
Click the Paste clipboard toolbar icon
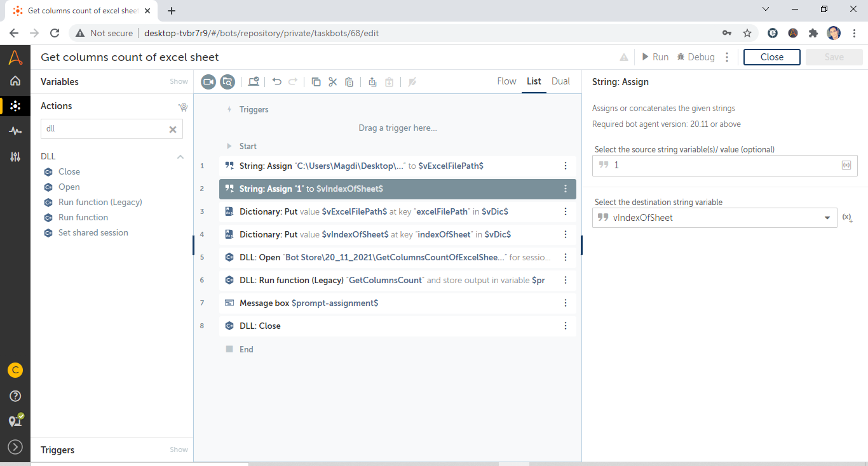click(x=349, y=81)
